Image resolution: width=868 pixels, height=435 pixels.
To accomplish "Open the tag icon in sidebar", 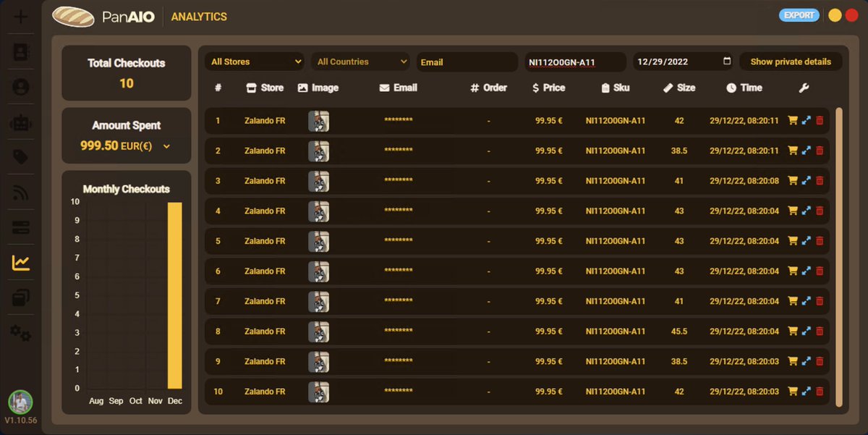I will click(x=21, y=157).
